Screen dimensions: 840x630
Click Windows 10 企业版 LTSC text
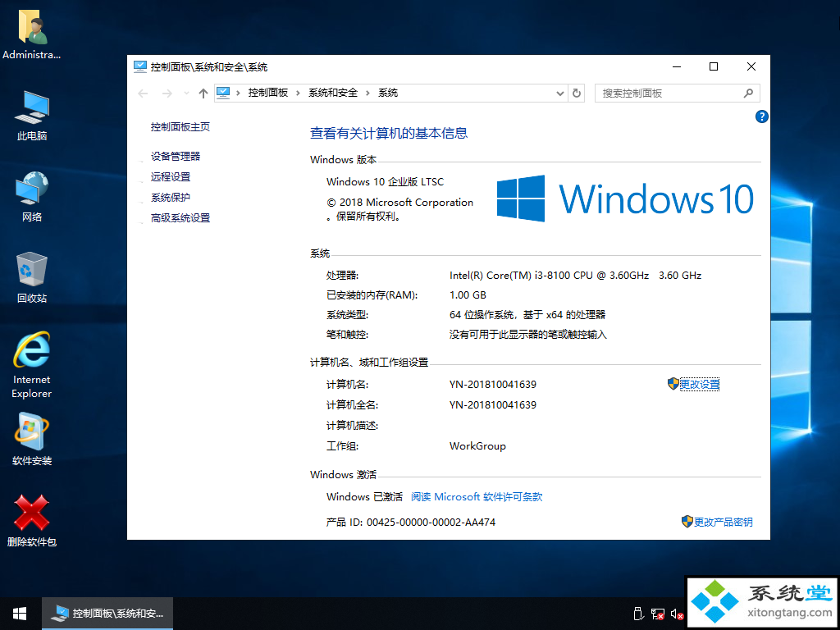point(386,181)
